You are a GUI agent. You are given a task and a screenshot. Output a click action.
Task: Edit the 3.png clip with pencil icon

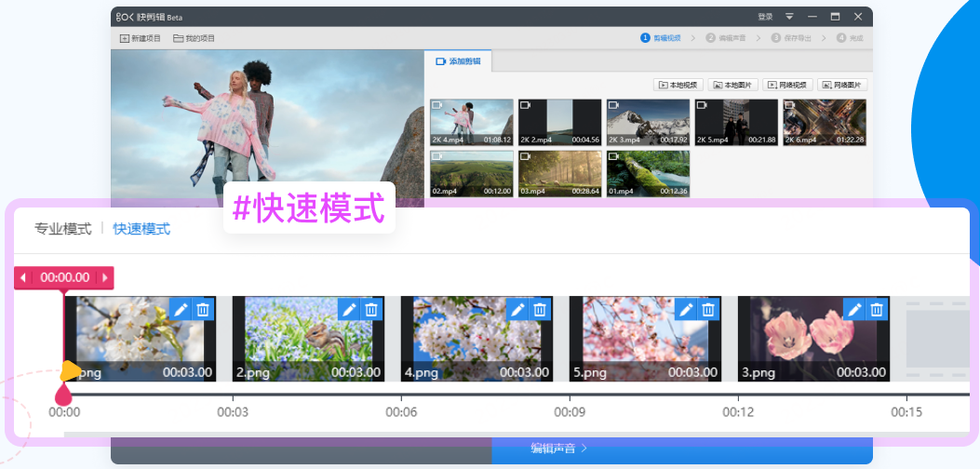click(x=854, y=309)
